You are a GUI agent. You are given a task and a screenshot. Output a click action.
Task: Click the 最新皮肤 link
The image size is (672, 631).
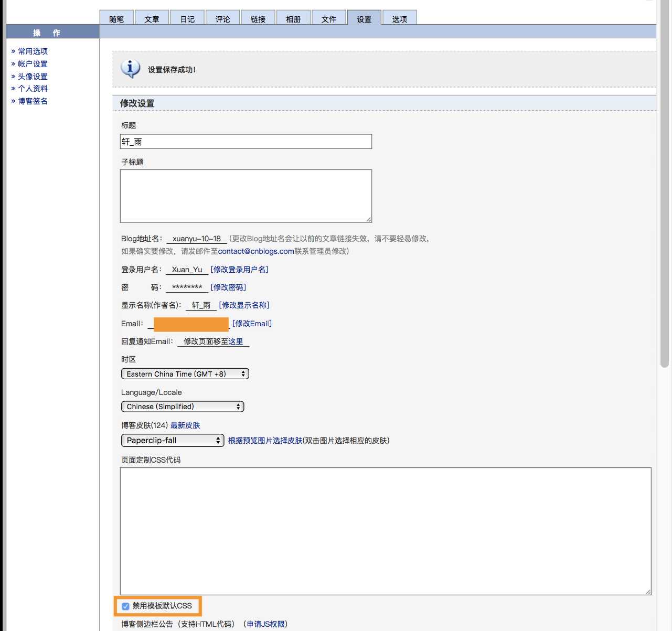[x=185, y=425]
